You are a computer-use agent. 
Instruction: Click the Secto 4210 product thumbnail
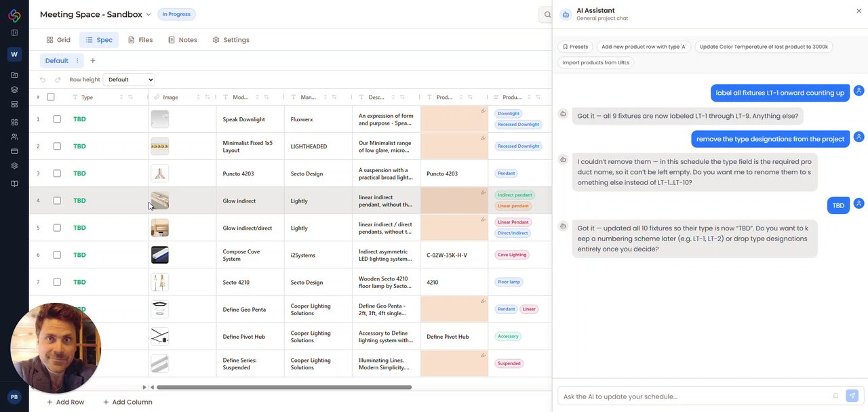pyautogui.click(x=160, y=282)
